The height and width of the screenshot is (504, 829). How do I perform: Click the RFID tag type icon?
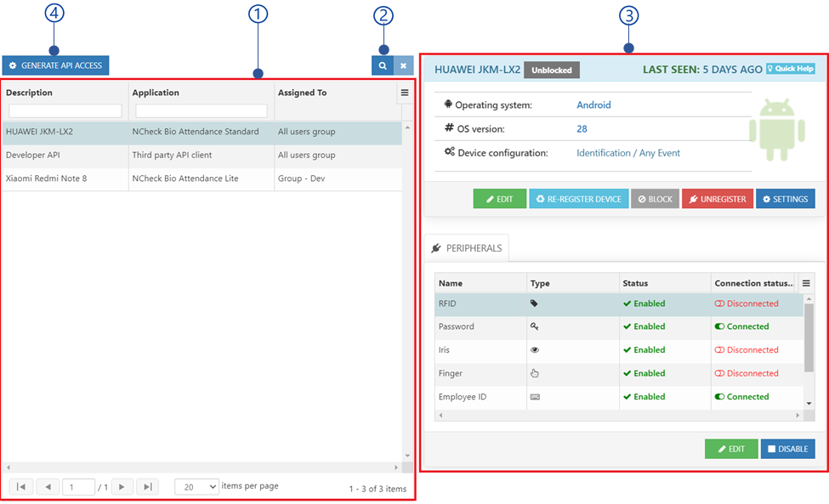click(534, 303)
